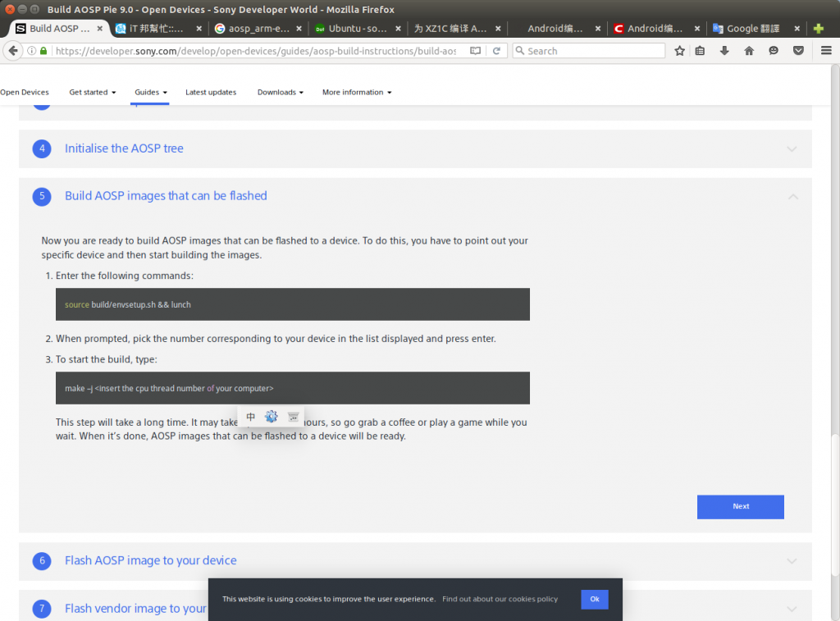Close the Build AOSP tab
This screenshot has width=840, height=621.
[99, 29]
